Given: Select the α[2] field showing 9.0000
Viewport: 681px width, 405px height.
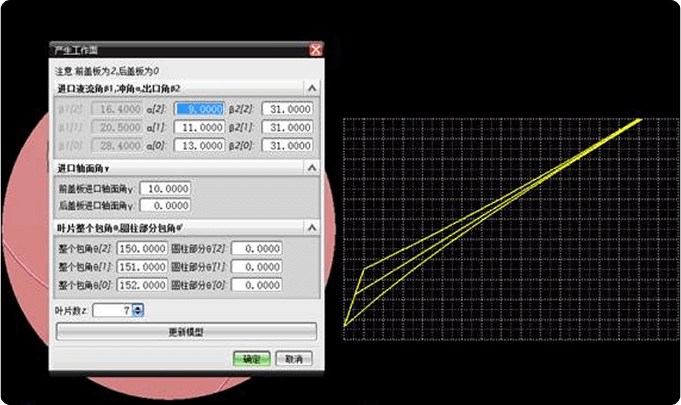Looking at the screenshot, I should [198, 109].
